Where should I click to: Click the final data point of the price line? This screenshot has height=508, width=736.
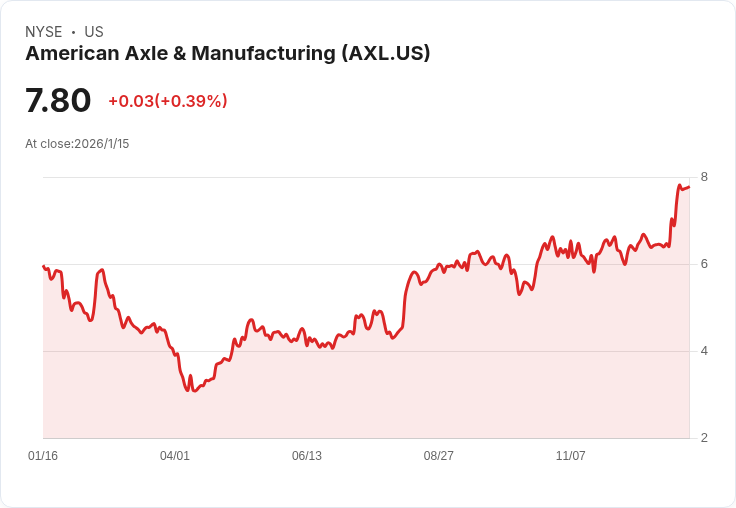point(689,187)
